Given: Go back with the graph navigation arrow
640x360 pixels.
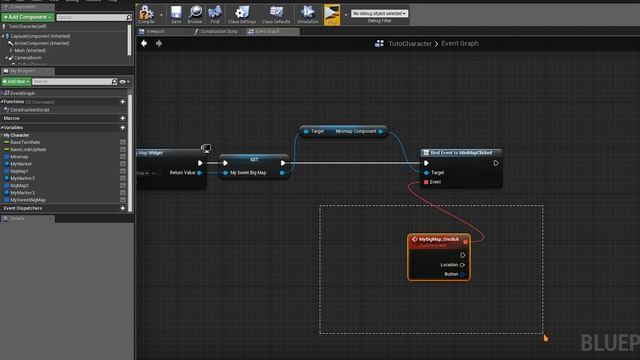Looking at the screenshot, I should [144, 43].
